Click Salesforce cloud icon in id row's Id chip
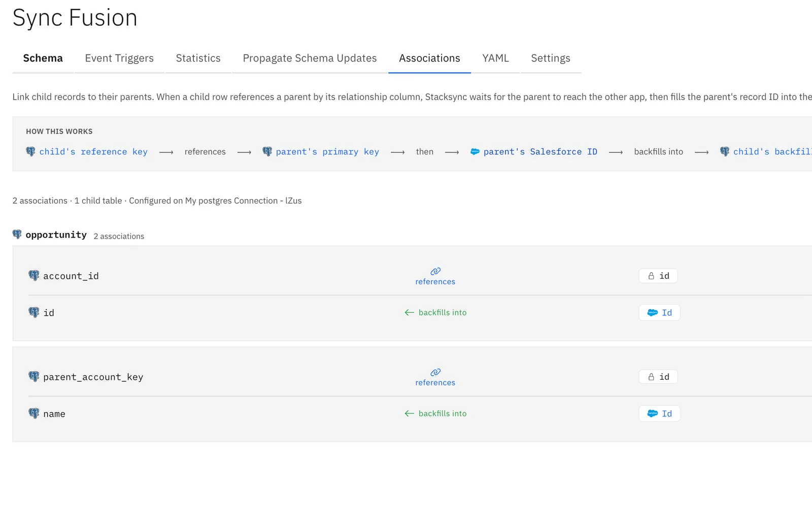 point(653,313)
